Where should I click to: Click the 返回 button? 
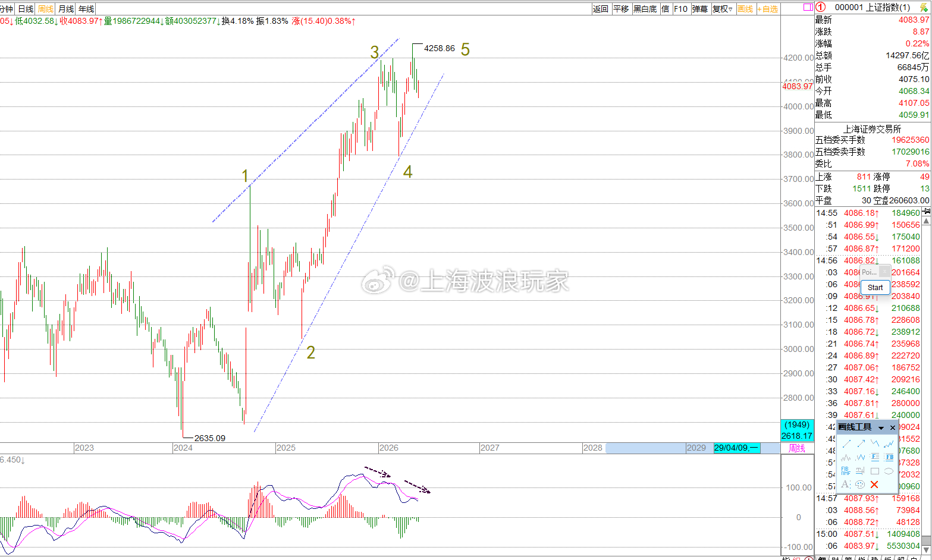[x=601, y=9]
